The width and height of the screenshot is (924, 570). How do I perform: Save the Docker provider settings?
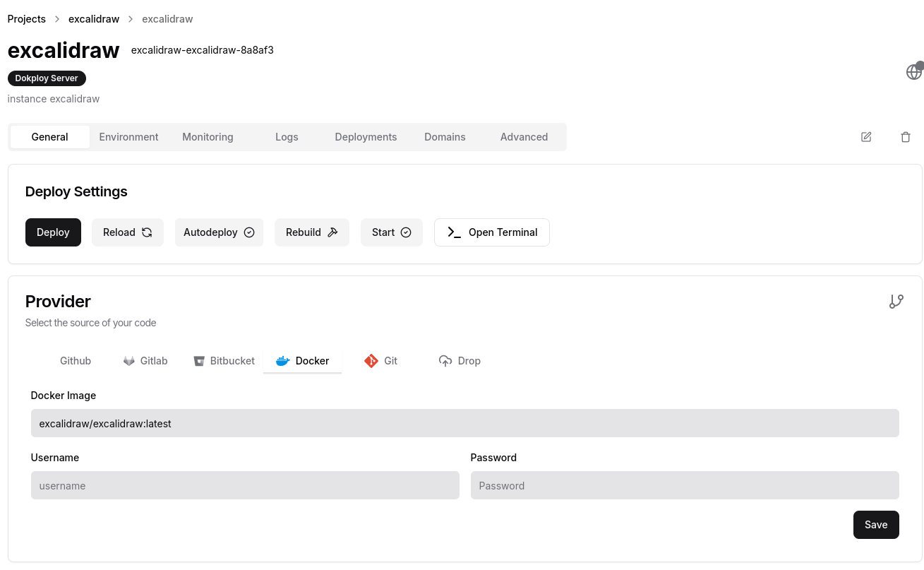coord(876,525)
